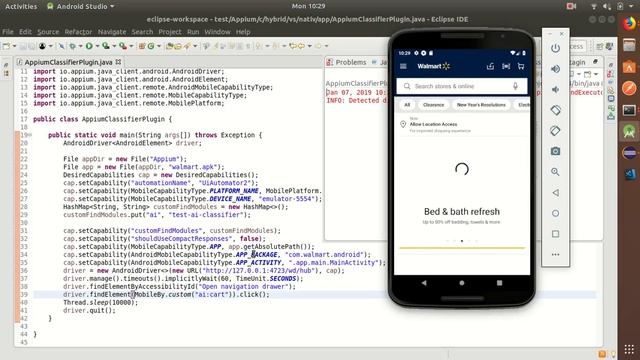Viewport: 640px width, 360px height.
Task: Open Walmart app hamburger menu
Action: pos(403,66)
